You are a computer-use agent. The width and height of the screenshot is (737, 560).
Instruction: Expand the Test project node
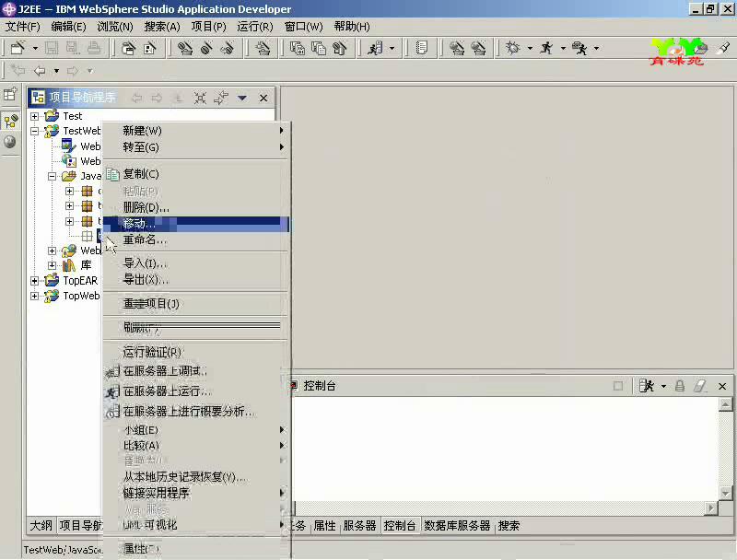pyautogui.click(x=34, y=116)
